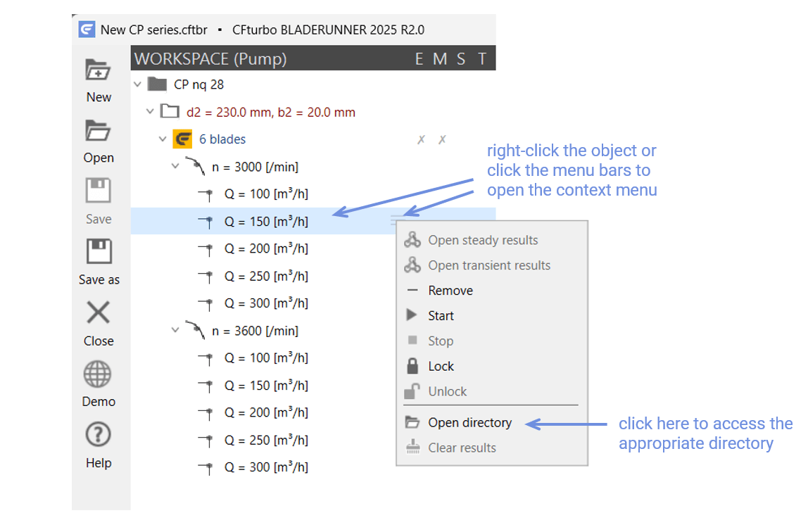Click first X status mark on 6 blades row
Screen dimensions: 808x532
pos(421,139)
